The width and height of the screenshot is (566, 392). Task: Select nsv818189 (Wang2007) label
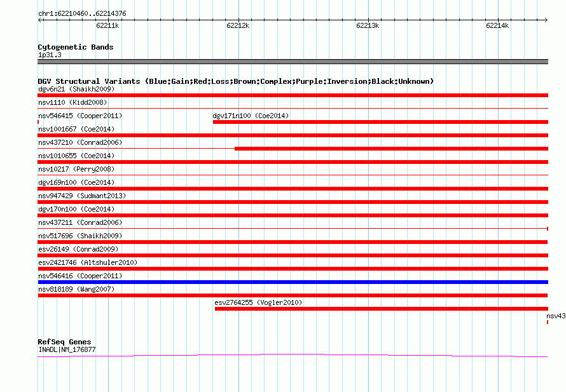(76, 289)
